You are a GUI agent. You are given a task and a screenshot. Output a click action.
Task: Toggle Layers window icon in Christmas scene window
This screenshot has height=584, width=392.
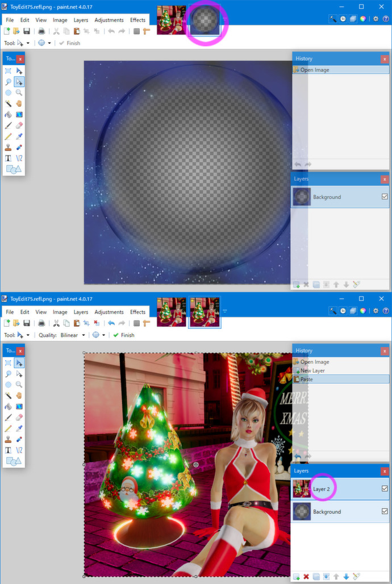point(353,311)
